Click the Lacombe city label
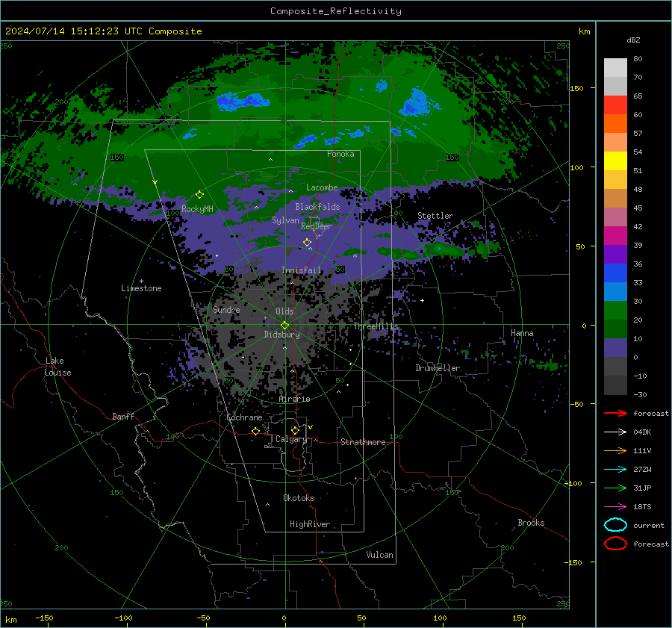 [322, 187]
